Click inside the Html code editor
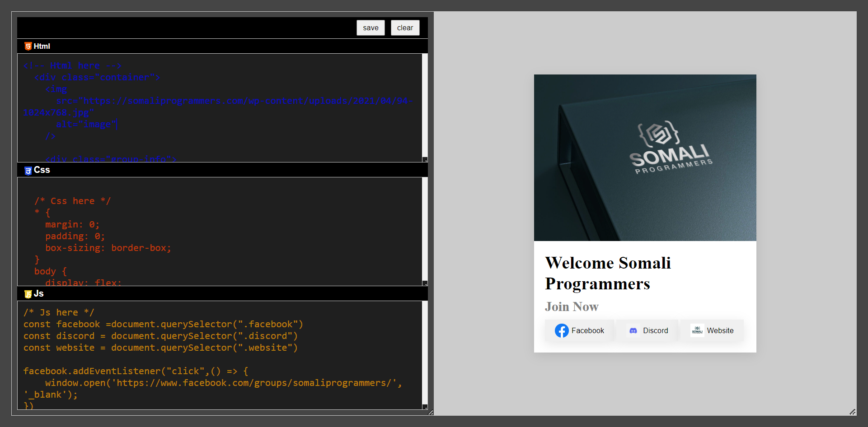The height and width of the screenshot is (427, 868). point(220,108)
